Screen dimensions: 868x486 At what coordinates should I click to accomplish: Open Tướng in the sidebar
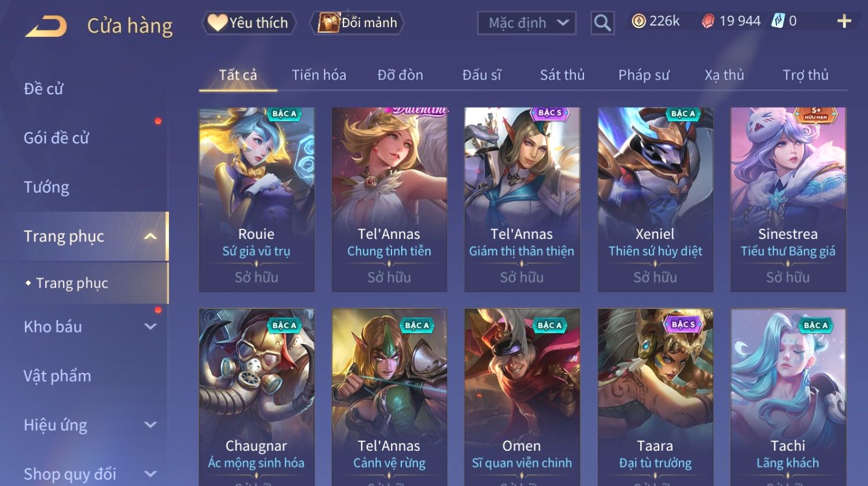tap(46, 187)
